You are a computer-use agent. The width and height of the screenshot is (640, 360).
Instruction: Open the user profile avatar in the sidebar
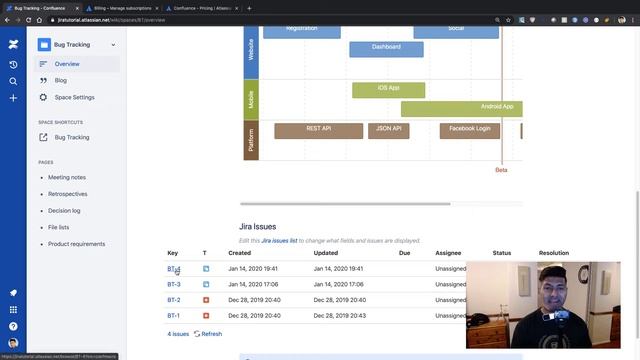[13, 343]
